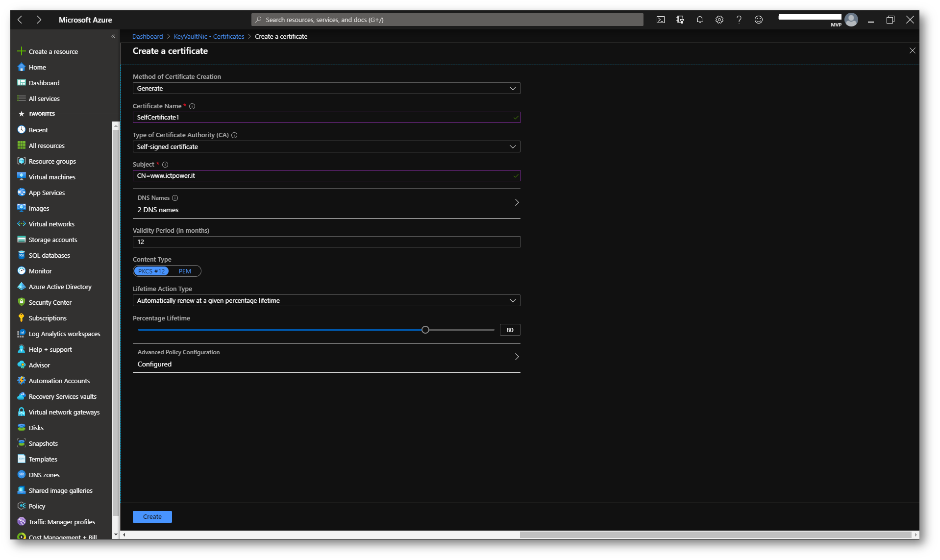
Task: Click the Azure Active Directory icon
Action: pos(22,286)
